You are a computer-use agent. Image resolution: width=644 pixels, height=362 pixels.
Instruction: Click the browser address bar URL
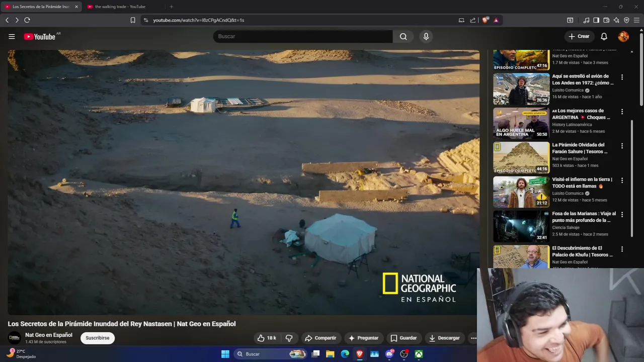(199, 20)
